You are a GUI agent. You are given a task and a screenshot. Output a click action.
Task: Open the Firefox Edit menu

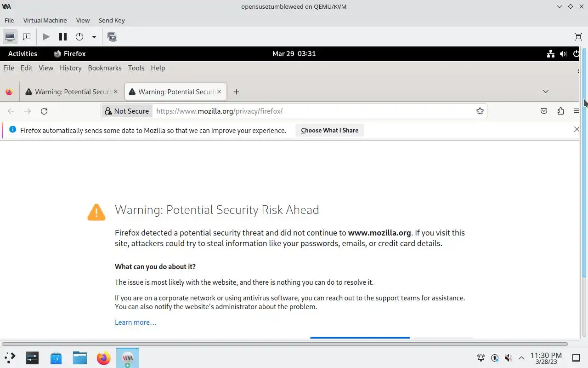point(26,68)
